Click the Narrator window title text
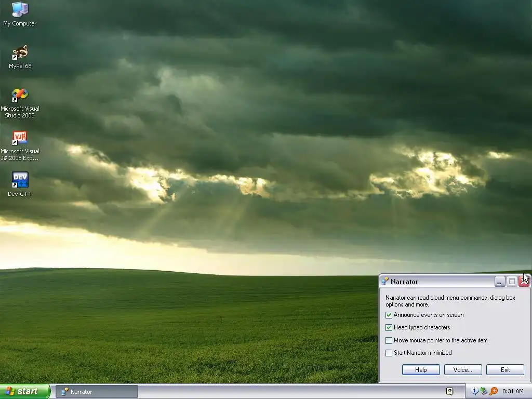 click(x=404, y=282)
